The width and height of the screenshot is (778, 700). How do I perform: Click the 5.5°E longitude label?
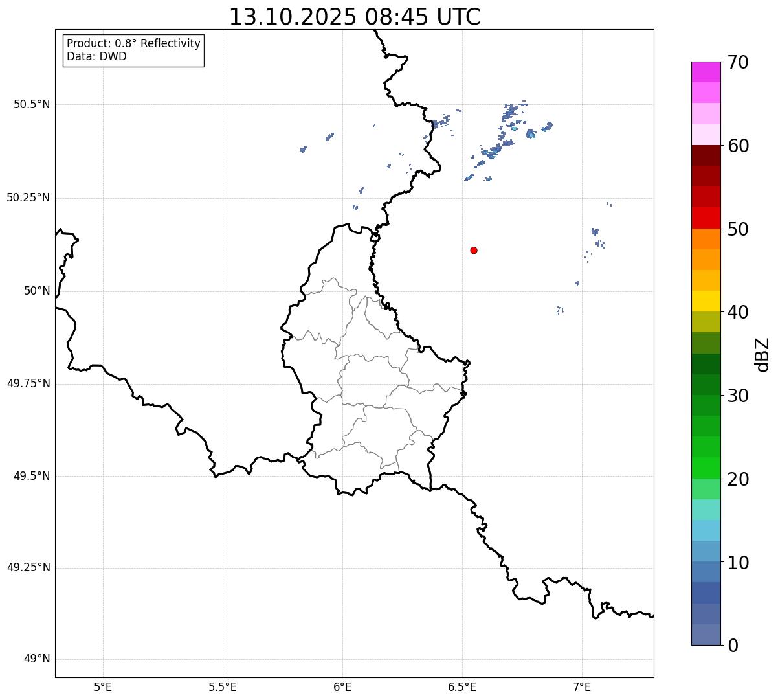tap(223, 687)
